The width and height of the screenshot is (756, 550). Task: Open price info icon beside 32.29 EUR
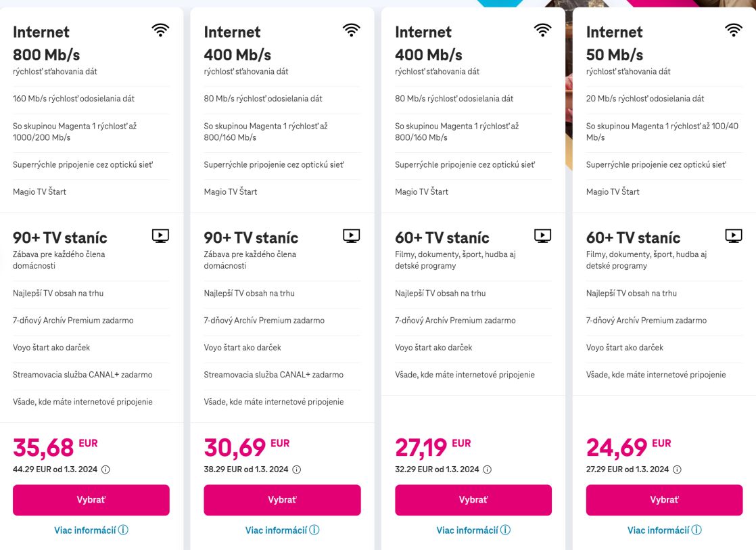pyautogui.click(x=488, y=469)
